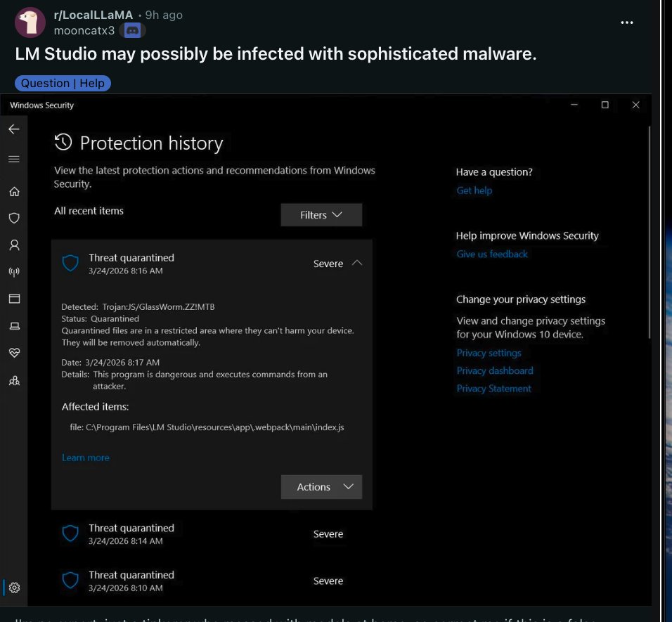
Task: Open Settings gear in sidebar
Action: tap(14, 588)
